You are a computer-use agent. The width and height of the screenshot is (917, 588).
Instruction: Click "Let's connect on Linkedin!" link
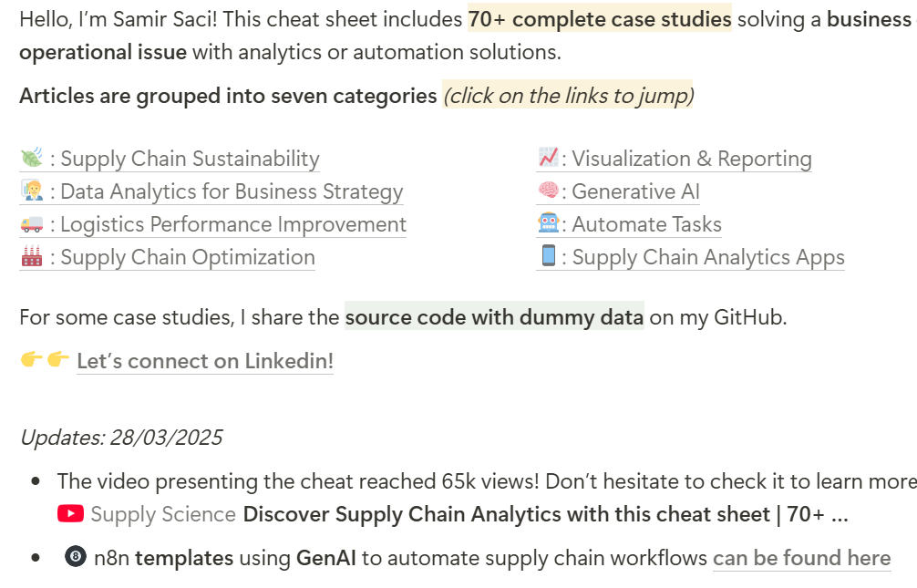point(205,361)
